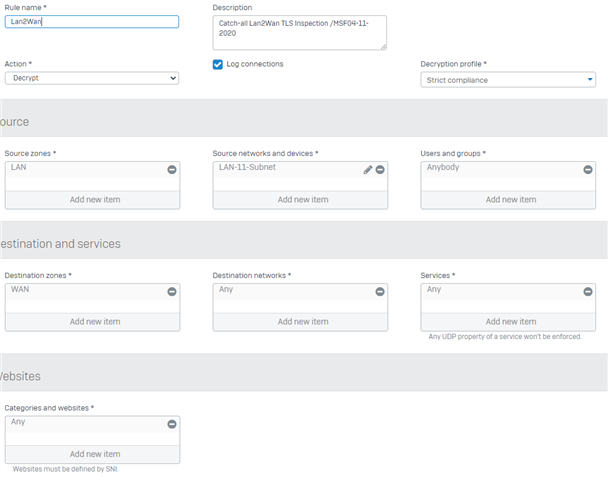Remove Any from Services list

pos(588,292)
